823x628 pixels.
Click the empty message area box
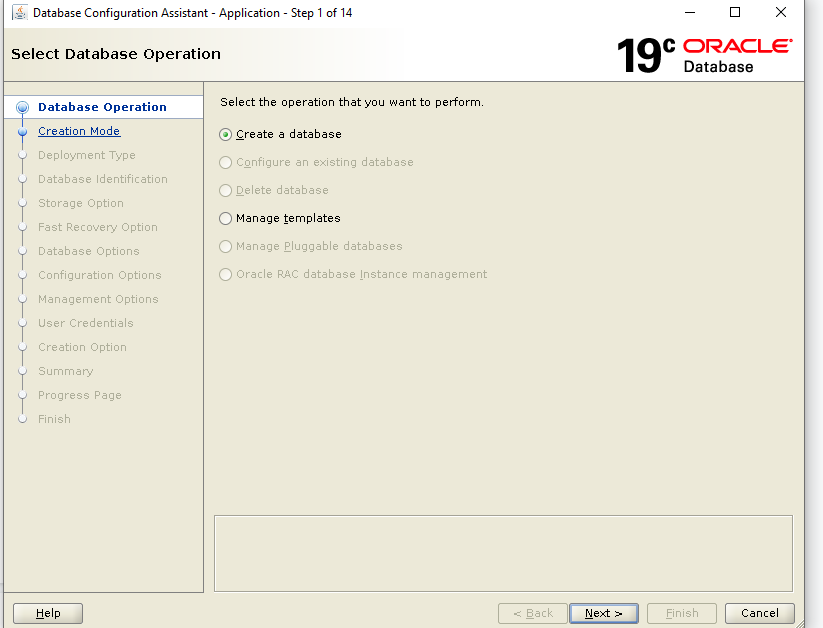click(503, 553)
